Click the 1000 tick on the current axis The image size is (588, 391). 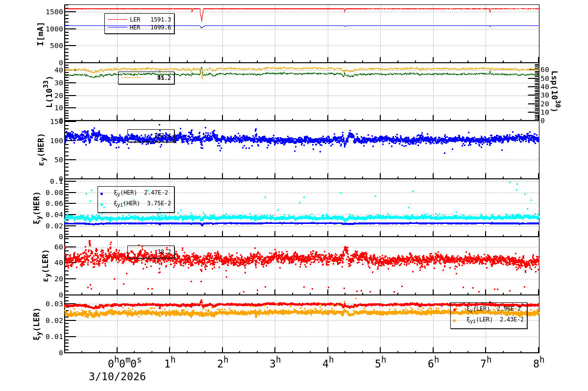(x=53, y=29)
